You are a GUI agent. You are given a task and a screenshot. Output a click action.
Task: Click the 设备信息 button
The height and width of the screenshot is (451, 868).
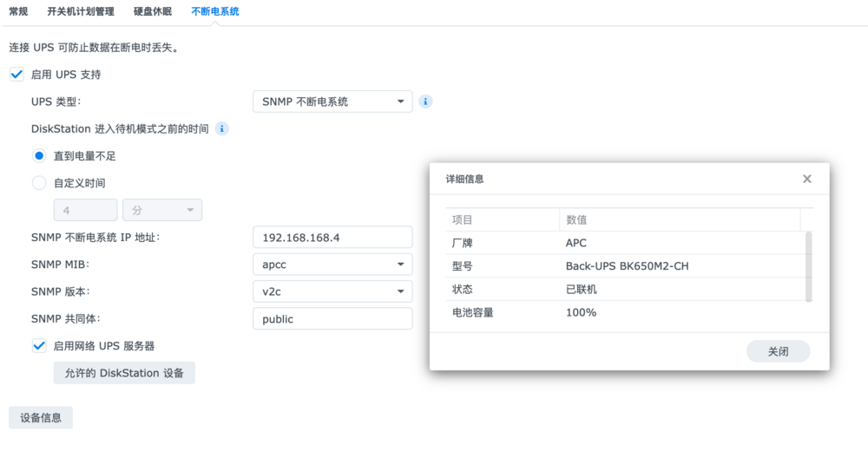click(41, 418)
